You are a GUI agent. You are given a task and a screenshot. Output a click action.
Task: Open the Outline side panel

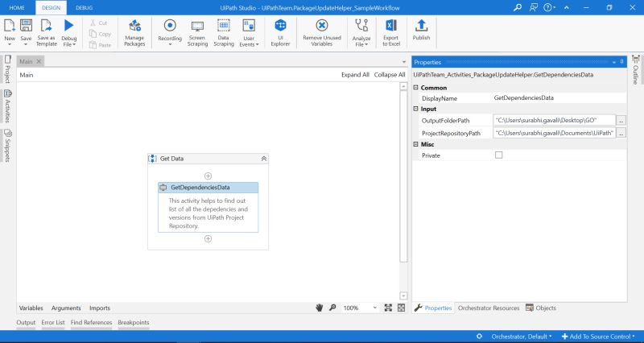635,70
